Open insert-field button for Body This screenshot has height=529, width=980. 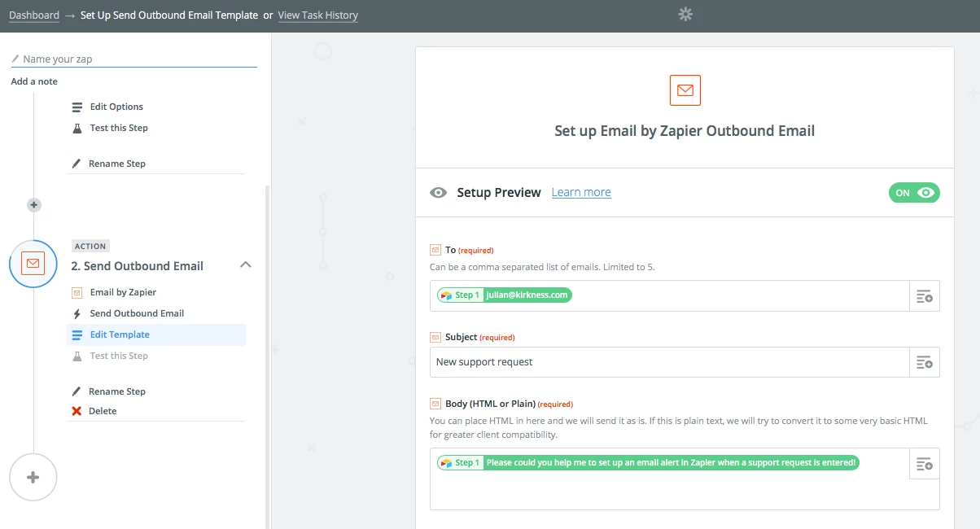(924, 464)
